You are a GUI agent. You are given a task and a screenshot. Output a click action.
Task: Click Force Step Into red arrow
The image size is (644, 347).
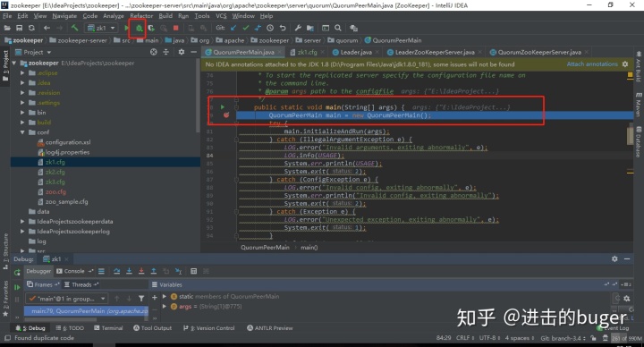click(x=141, y=271)
